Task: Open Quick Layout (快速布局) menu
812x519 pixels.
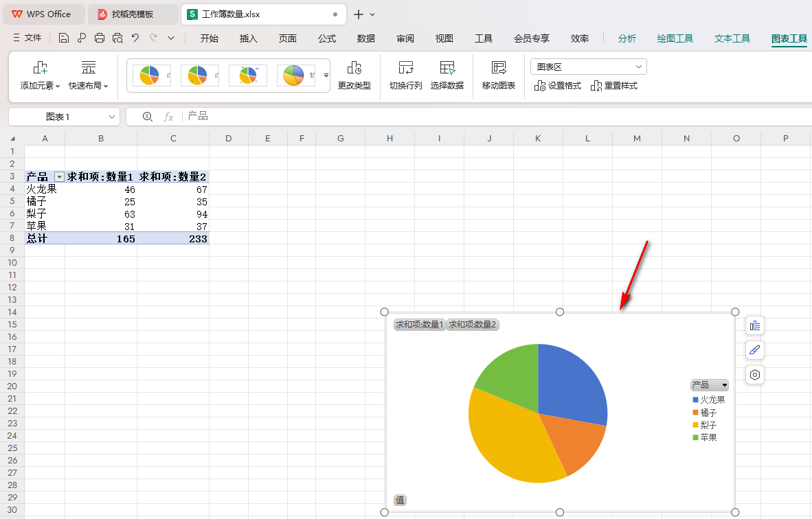Action: point(88,76)
